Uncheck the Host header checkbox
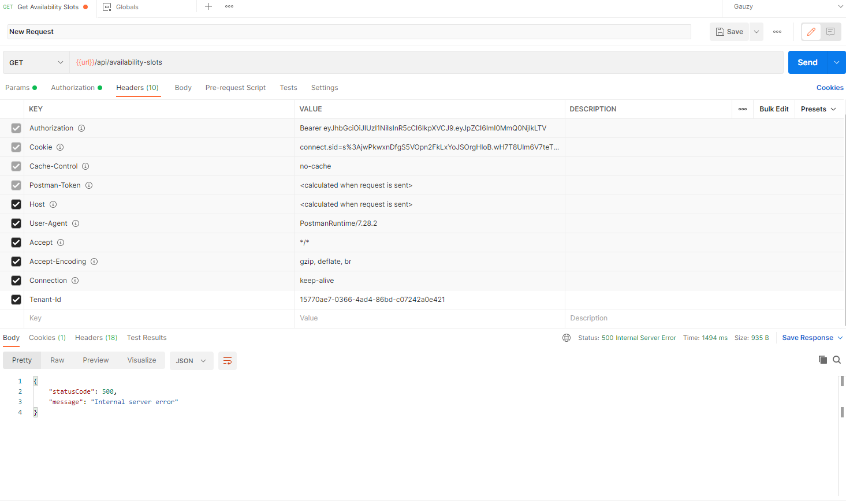Image resolution: width=846 pixels, height=504 pixels. point(16,204)
